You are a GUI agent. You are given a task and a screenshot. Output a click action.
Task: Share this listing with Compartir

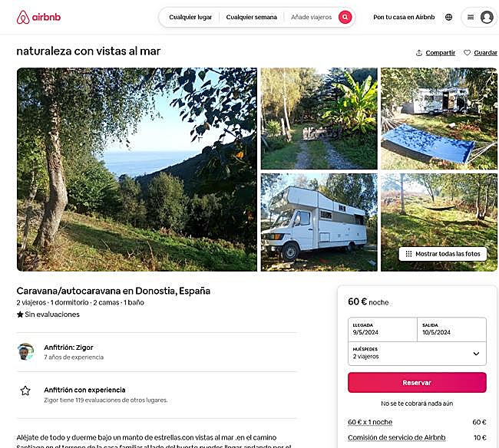(x=435, y=53)
